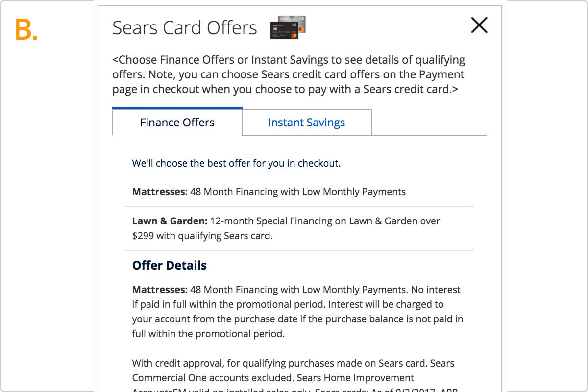Close the Sears Card Offers dialog
The height and width of the screenshot is (392, 588).
pos(479,25)
